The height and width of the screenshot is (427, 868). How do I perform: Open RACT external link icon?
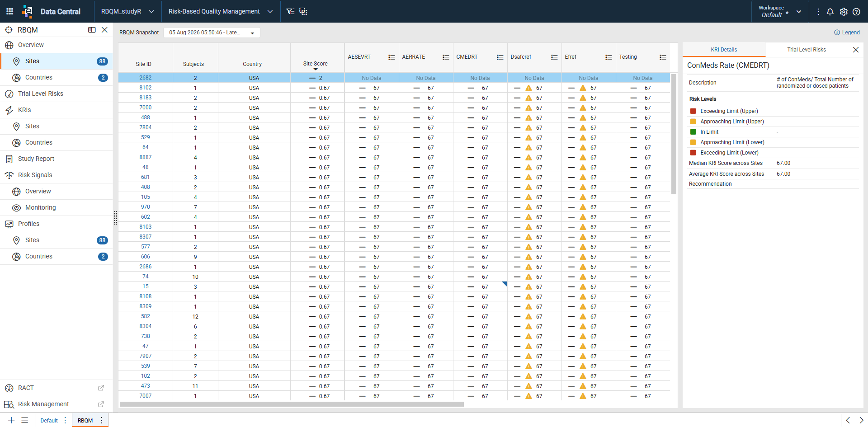coord(101,388)
